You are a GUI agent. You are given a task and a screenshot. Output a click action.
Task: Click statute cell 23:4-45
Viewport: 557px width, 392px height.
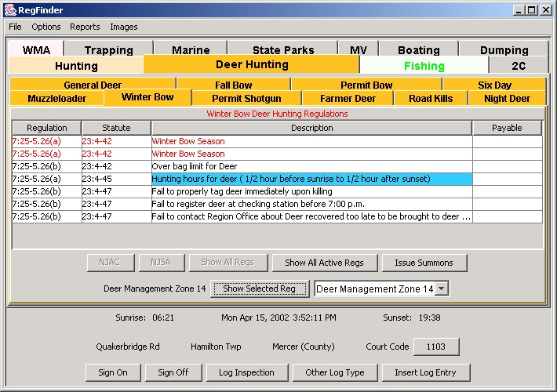pos(117,179)
